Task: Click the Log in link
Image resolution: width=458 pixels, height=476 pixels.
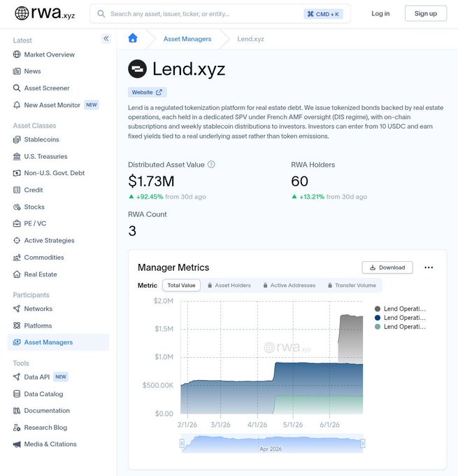Action: coord(380,13)
